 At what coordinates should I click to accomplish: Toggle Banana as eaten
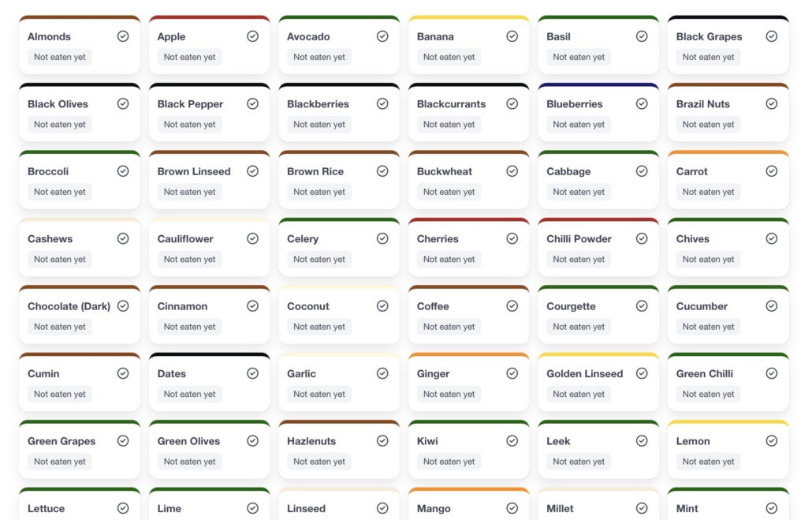[512, 36]
